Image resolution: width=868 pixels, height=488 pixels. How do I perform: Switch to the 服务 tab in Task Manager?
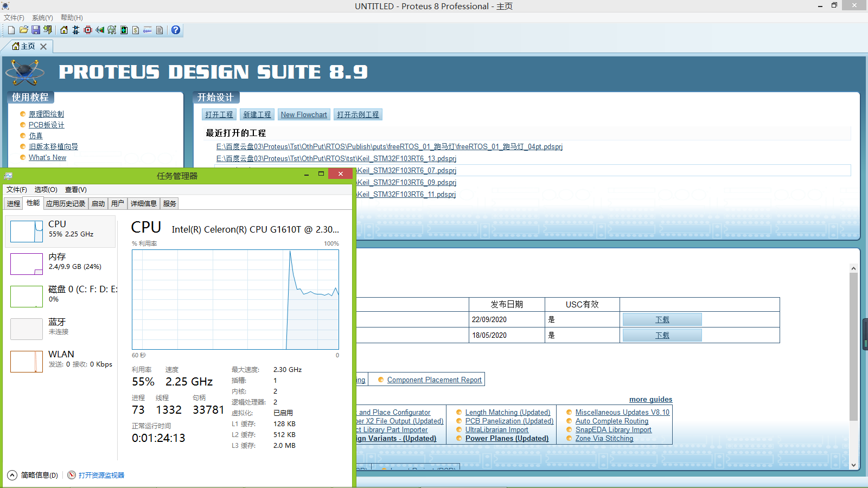tap(170, 204)
